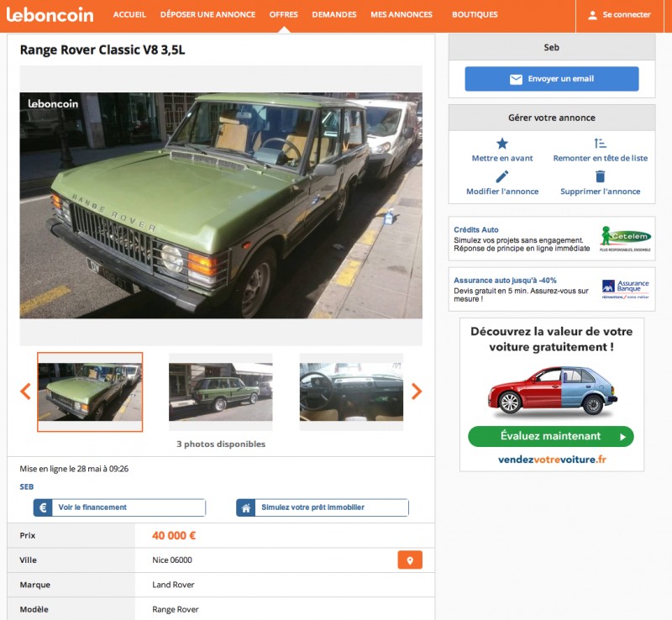672x620 pixels.
Task: Click Simulez votre prêt immobilier button
Action: 323,507
